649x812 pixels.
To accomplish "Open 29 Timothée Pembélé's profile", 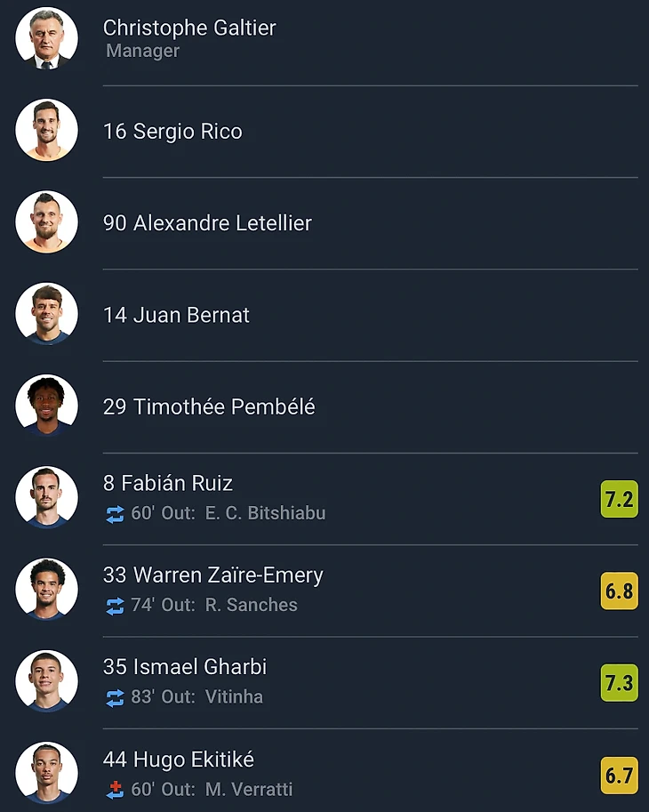I will [x=209, y=407].
